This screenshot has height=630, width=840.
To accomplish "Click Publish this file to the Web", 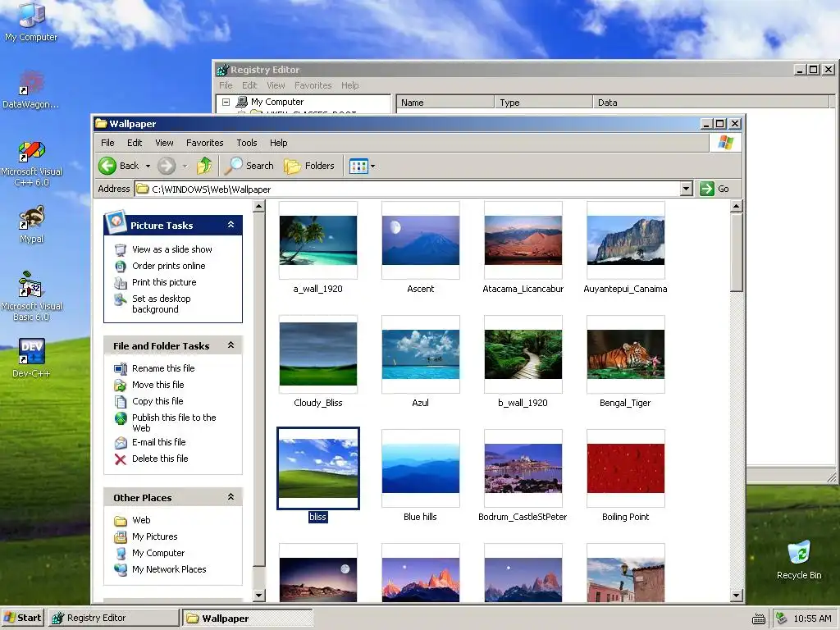I will pos(174,422).
